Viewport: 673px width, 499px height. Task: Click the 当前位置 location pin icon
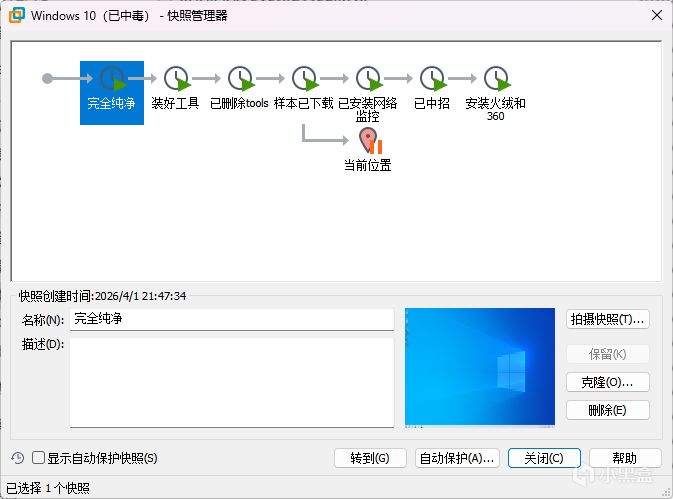(370, 140)
